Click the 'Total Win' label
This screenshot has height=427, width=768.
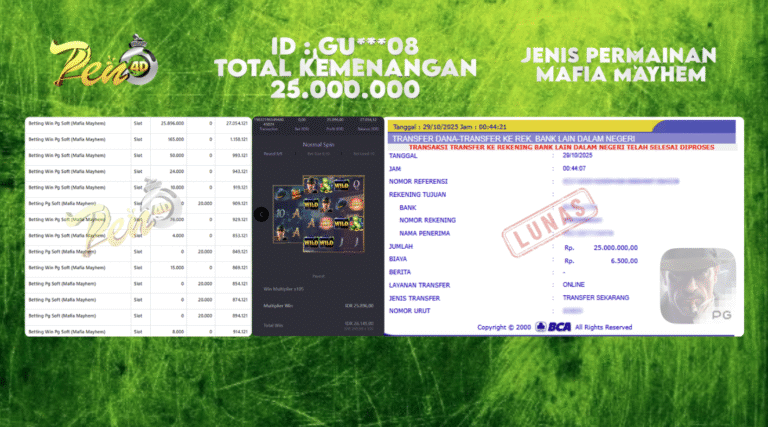[273, 325]
